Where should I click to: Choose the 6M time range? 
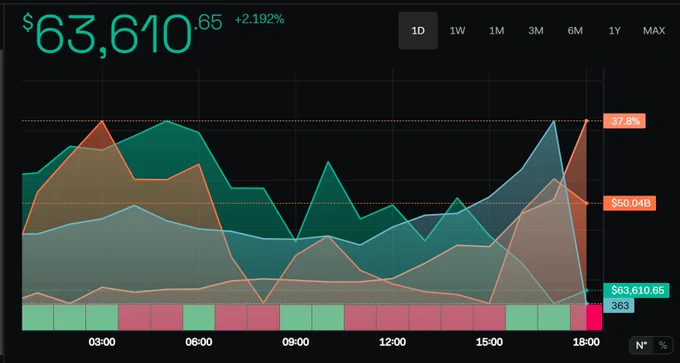pyautogui.click(x=575, y=30)
